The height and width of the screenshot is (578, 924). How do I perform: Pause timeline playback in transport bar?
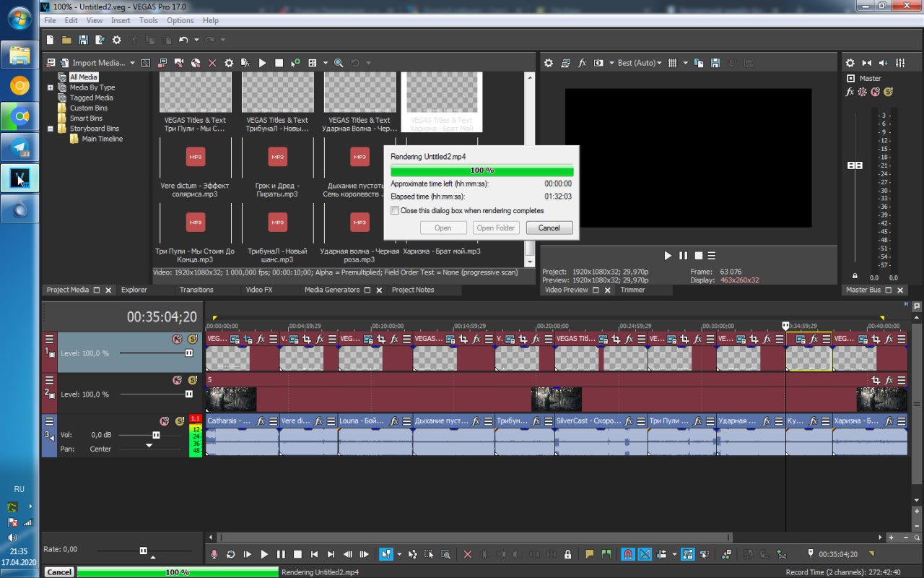pyautogui.click(x=281, y=554)
